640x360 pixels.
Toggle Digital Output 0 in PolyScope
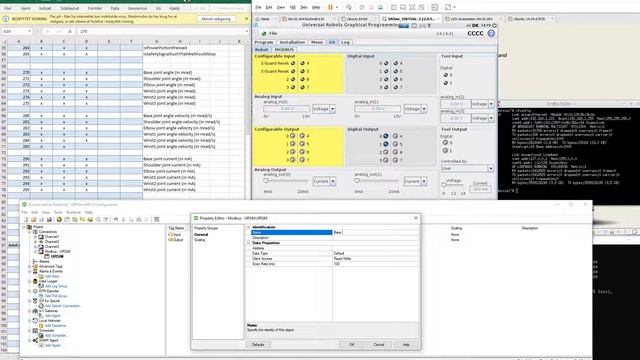point(385,136)
